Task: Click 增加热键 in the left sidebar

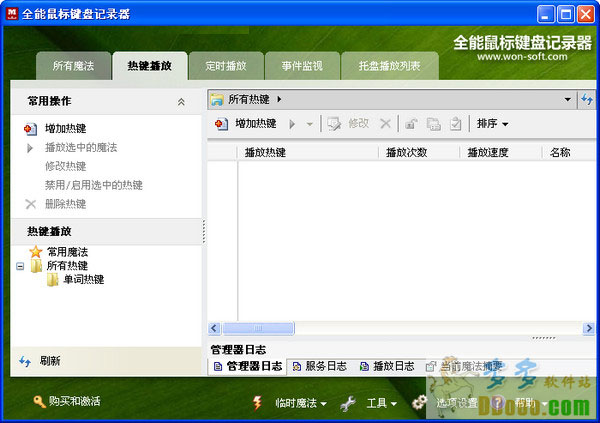Action: [x=65, y=129]
